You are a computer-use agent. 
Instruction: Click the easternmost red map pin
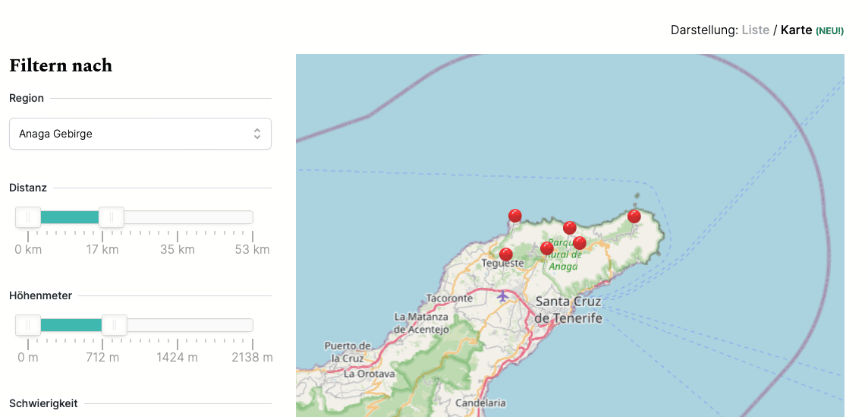point(634,217)
